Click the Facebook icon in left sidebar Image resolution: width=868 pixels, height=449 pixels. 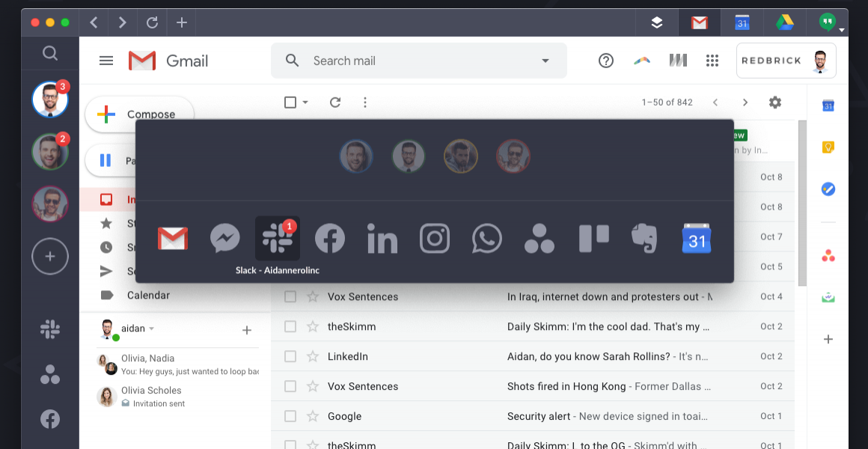click(50, 418)
